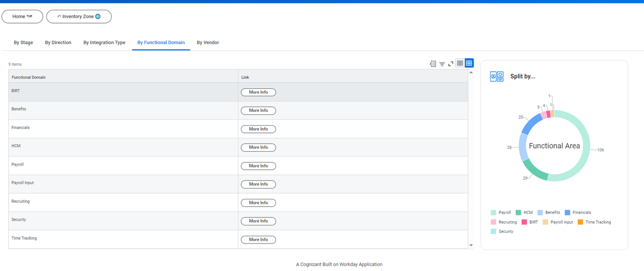Viewport: 644px width, 271px height.
Task: Switch to the compact list table view
Action: (x=460, y=63)
